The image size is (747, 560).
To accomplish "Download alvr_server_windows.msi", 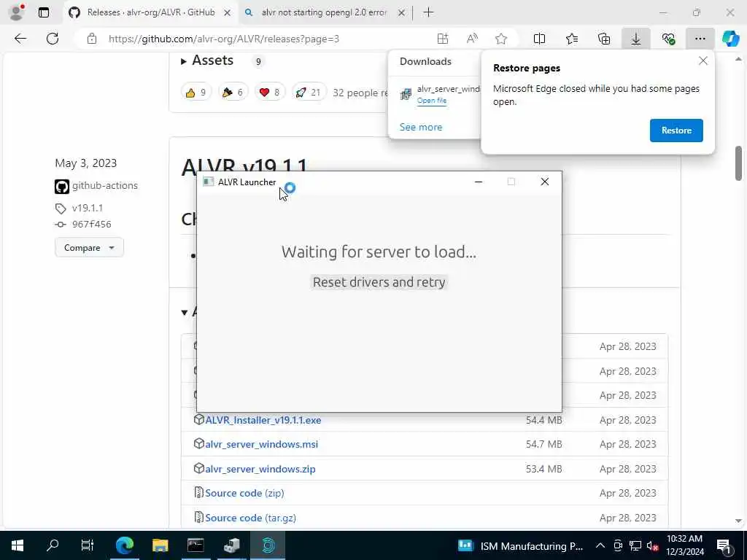I will 262,444.
